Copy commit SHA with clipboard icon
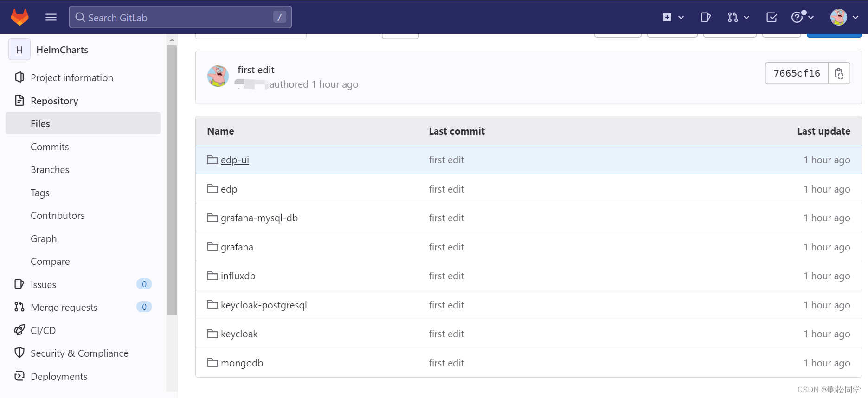 (839, 73)
